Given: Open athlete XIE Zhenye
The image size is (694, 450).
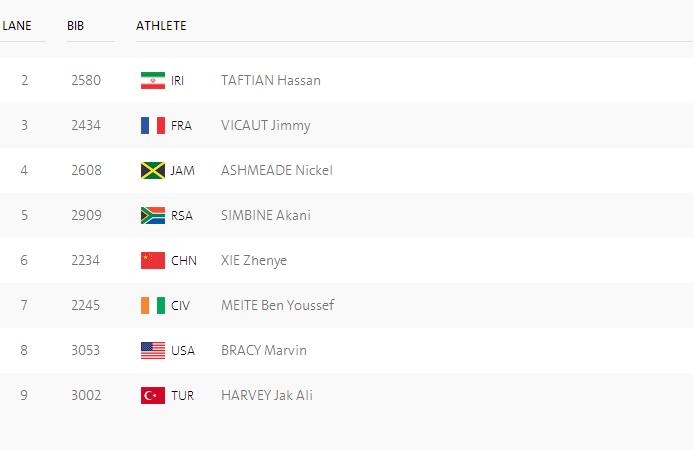Looking at the screenshot, I should pos(254,261).
